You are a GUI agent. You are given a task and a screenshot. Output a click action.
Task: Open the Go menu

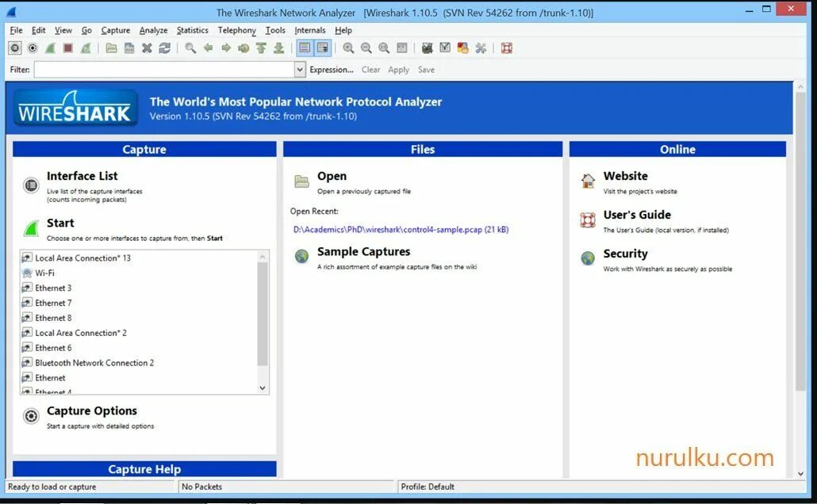point(86,30)
